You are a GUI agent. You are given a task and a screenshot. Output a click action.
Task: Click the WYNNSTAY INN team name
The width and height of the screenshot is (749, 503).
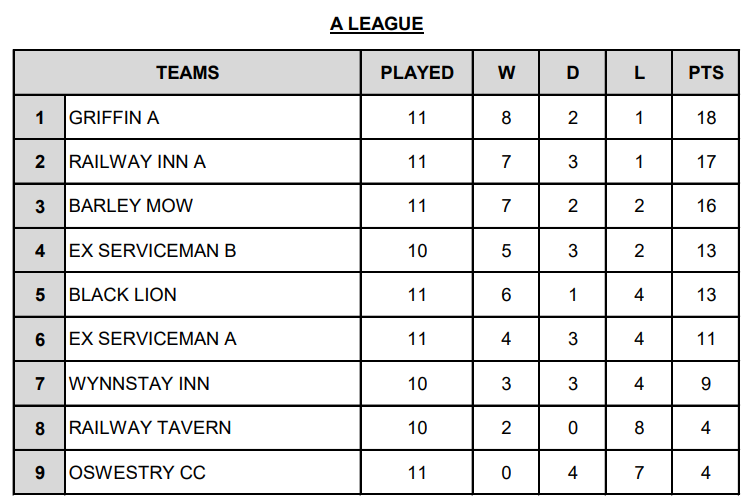(x=139, y=383)
